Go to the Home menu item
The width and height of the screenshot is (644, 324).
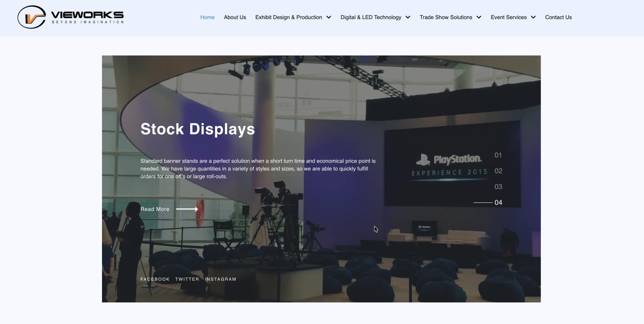coord(207,17)
